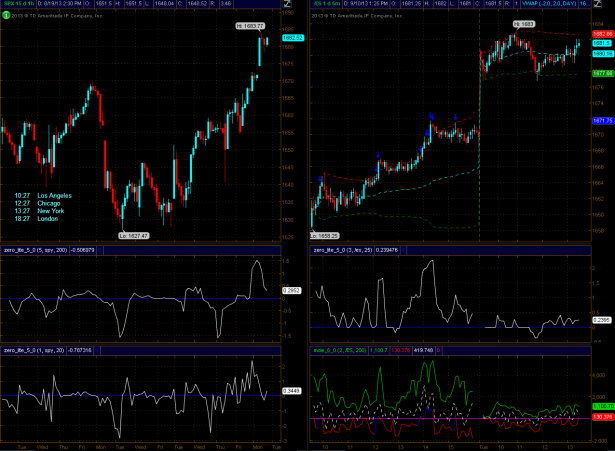615x451 pixels.
Task: Click the blue 1671.75 price marker on ES axis
Action: coord(602,120)
